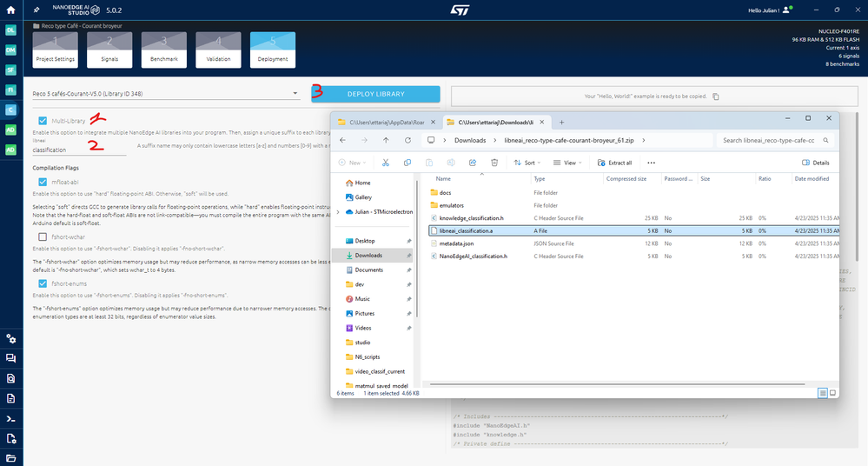
Task: Select the C classification sidebar icon
Action: click(10, 110)
